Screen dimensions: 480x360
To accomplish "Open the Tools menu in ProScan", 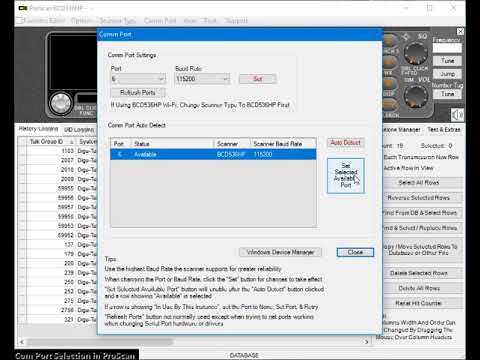I will point(210,21).
